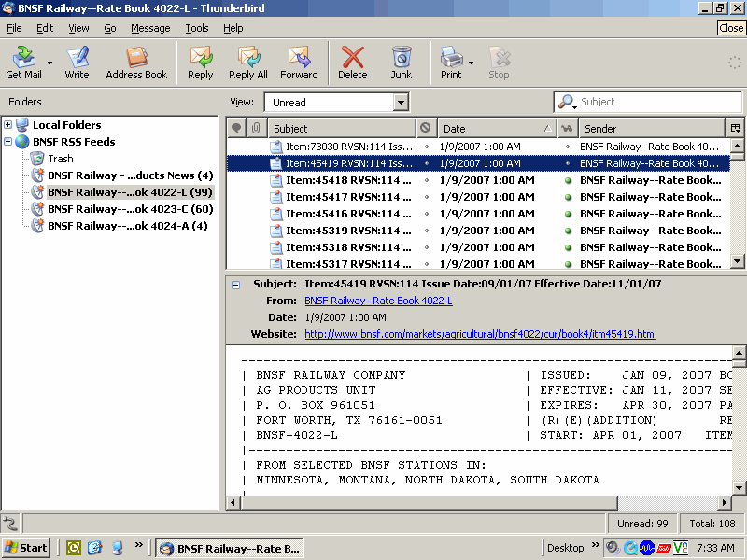Open the Message menu
Viewport: 747px width, 560px height.
pyautogui.click(x=150, y=28)
